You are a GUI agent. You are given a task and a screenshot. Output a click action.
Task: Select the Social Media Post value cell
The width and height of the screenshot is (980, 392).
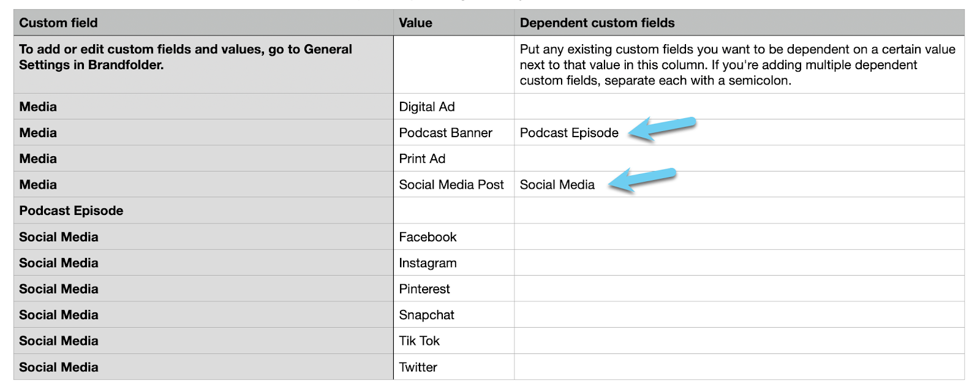[454, 184]
